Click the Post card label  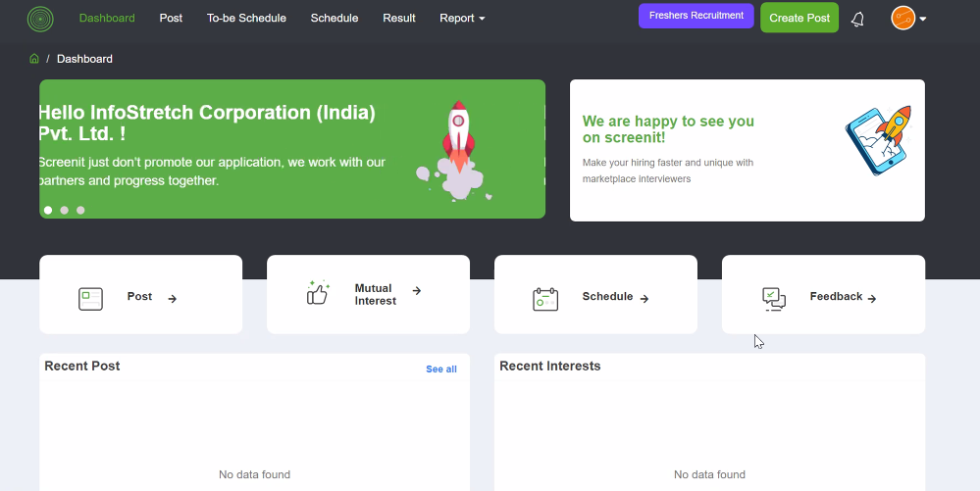[x=139, y=297]
